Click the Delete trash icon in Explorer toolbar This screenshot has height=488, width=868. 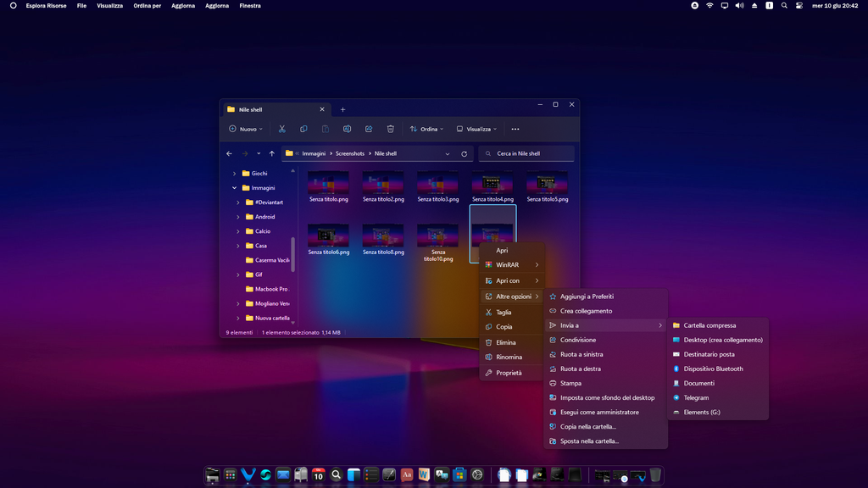tap(390, 129)
